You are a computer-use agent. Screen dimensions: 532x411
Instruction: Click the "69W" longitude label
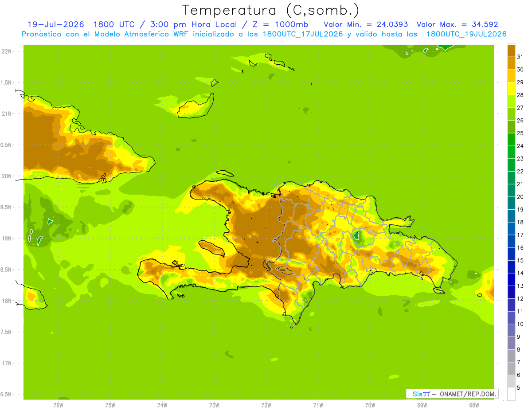(x=422, y=405)
